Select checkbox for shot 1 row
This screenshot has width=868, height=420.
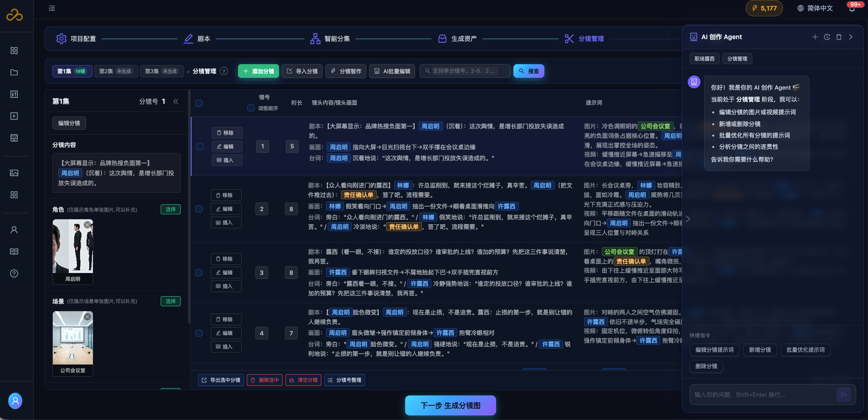(200, 147)
